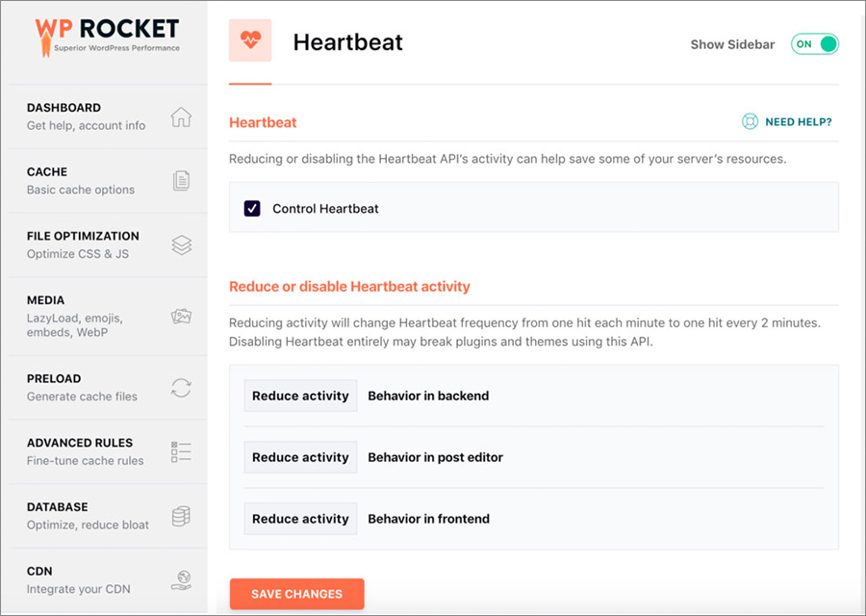Click the Database stack icon
This screenshot has width=866, height=616.
[181, 516]
